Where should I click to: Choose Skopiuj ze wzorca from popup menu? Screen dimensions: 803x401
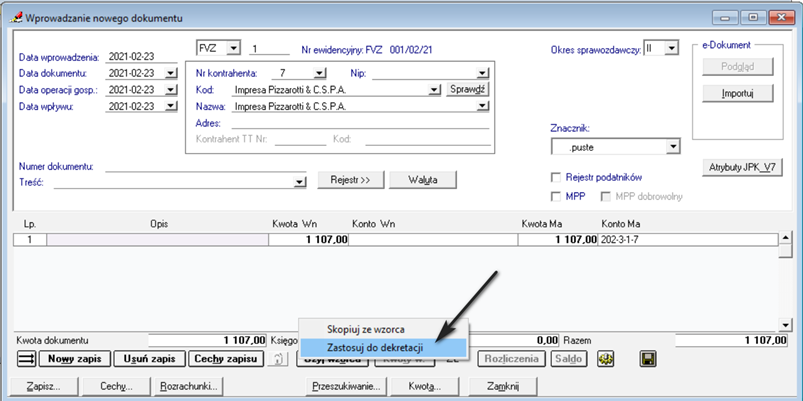[366, 329]
